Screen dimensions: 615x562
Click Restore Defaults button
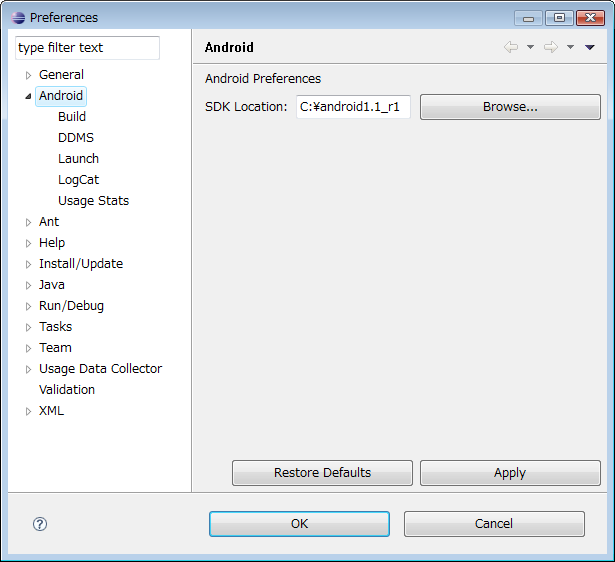pyautogui.click(x=322, y=473)
